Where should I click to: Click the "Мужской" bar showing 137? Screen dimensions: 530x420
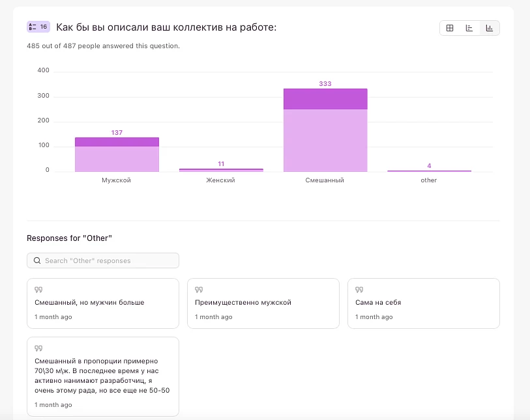click(117, 156)
